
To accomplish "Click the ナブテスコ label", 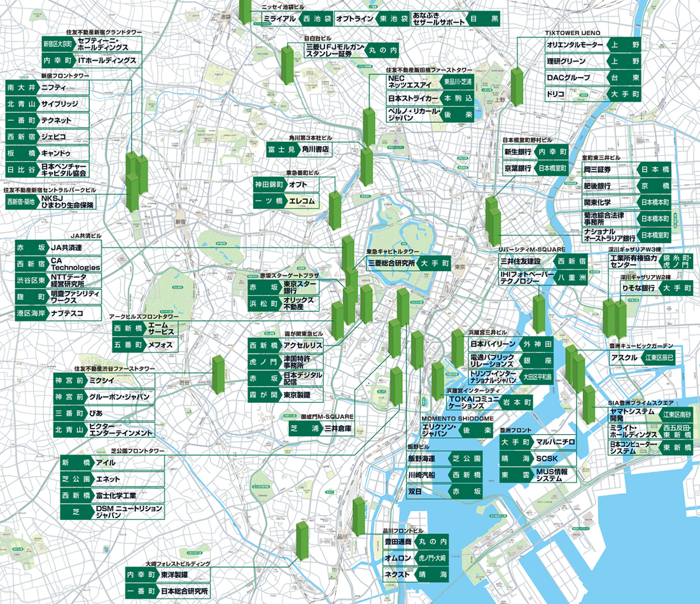I will (x=67, y=313).
